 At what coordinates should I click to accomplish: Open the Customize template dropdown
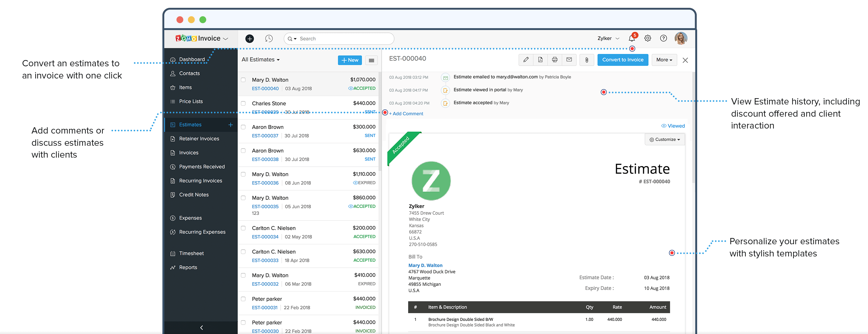[665, 139]
